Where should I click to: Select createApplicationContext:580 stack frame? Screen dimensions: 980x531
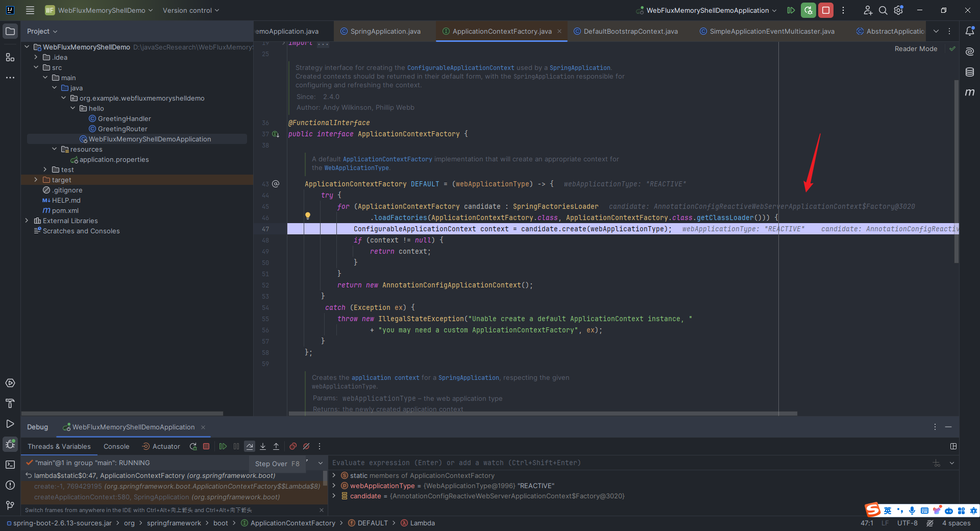tap(157, 497)
